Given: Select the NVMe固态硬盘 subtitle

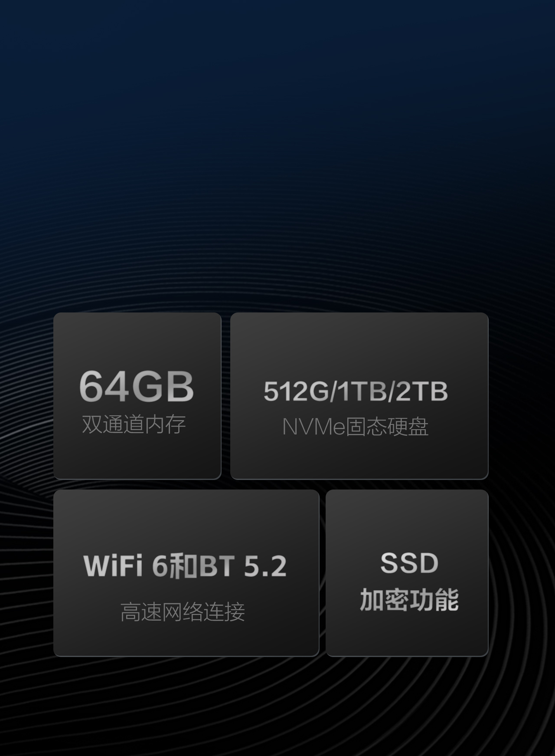Looking at the screenshot, I should 356,427.
